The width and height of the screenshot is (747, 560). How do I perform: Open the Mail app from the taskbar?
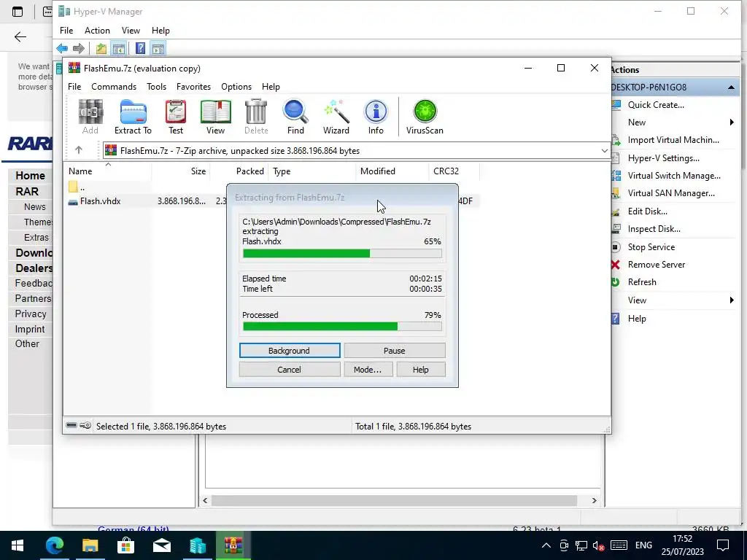click(162, 545)
